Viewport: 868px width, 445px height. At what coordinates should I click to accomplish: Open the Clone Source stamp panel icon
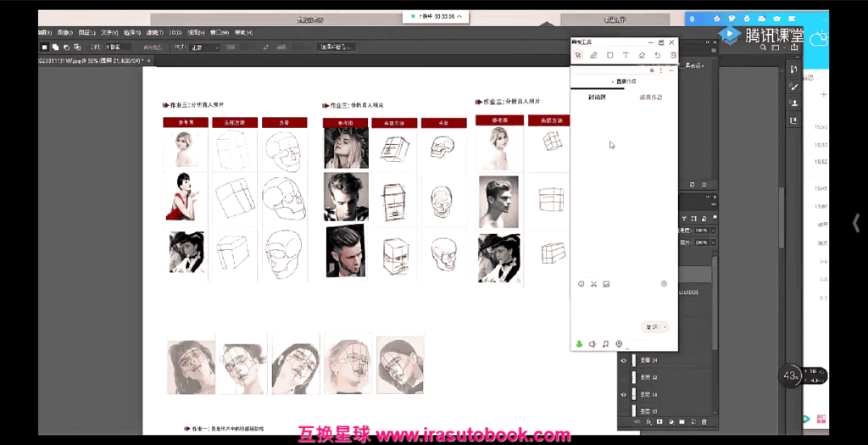[794, 103]
